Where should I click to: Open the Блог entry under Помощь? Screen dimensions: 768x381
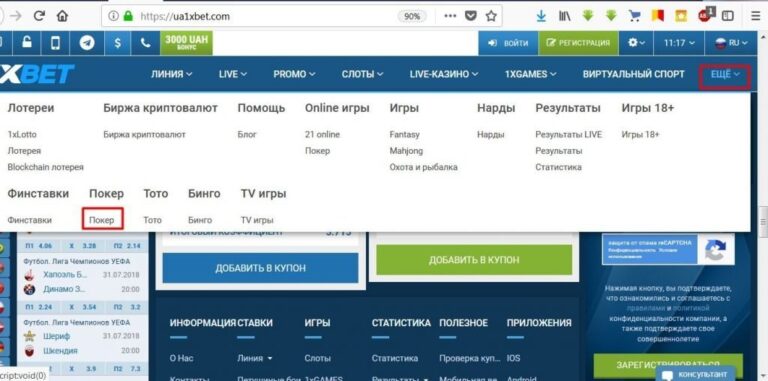coord(247,134)
